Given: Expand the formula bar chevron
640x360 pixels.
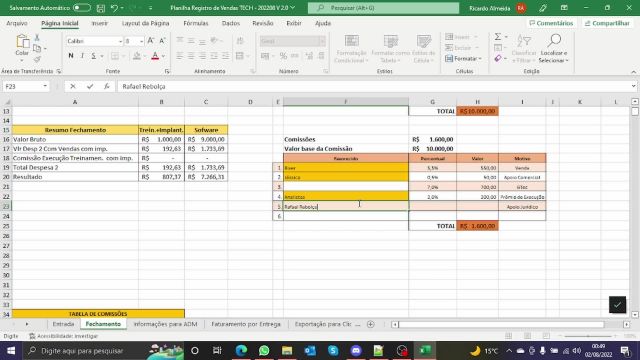Looking at the screenshot, I should 633,86.
